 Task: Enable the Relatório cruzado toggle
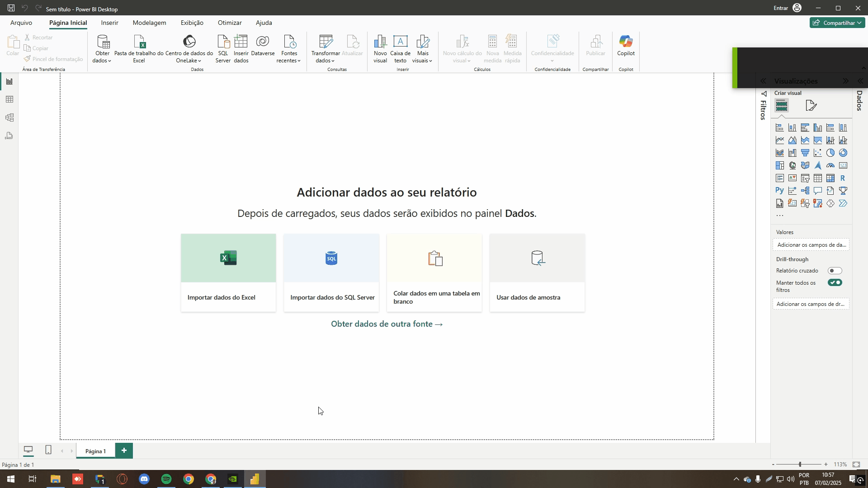pyautogui.click(x=835, y=271)
